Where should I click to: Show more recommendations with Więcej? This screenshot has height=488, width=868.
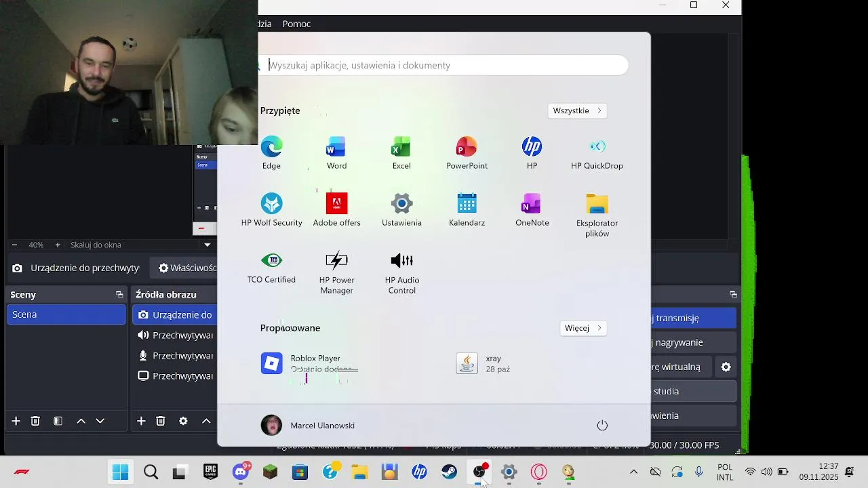click(x=583, y=328)
